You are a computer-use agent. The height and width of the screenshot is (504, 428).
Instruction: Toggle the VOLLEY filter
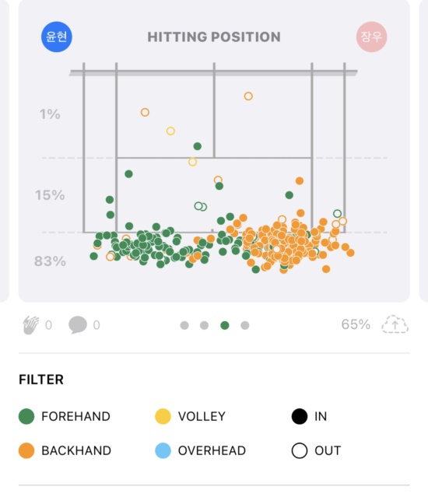point(191,416)
